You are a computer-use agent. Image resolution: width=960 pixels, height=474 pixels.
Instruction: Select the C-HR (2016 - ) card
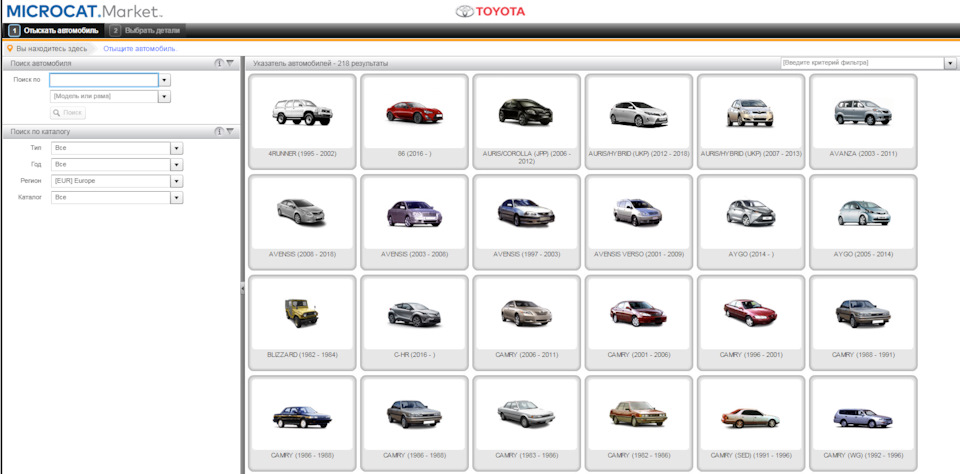click(x=414, y=323)
